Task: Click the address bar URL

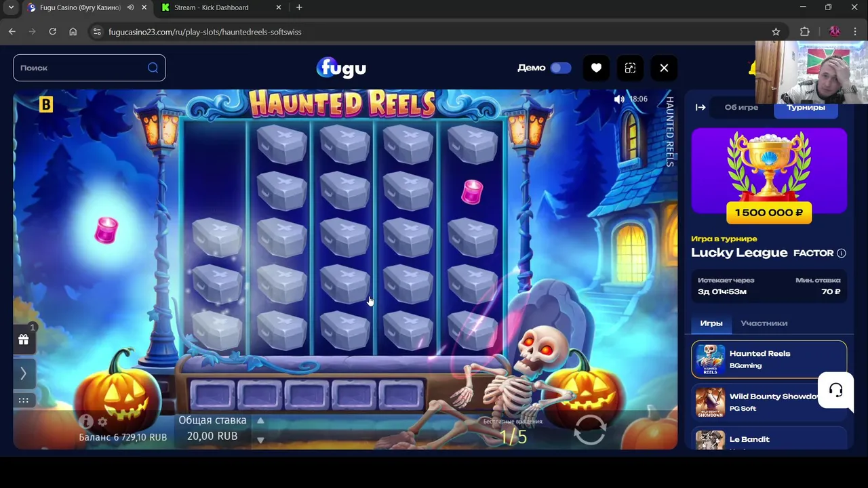Action: 205,32
